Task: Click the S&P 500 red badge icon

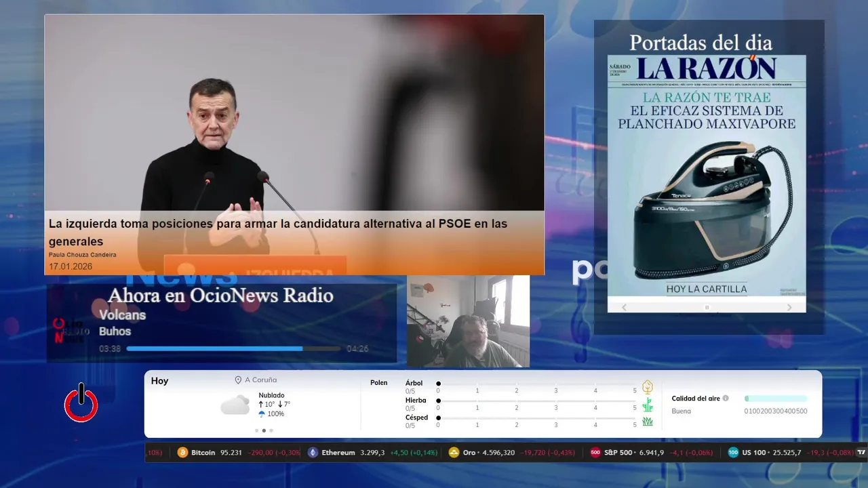Action: pos(595,453)
